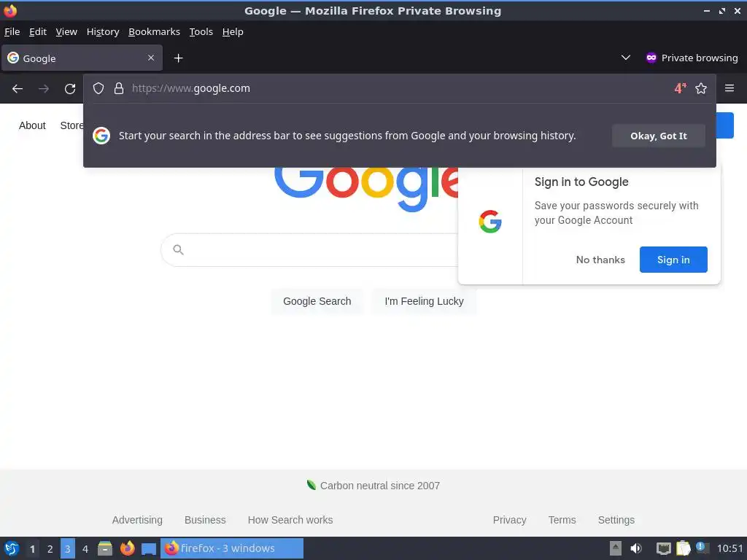Open the volume control in tray
Image resolution: width=747 pixels, height=560 pixels.
click(636, 548)
